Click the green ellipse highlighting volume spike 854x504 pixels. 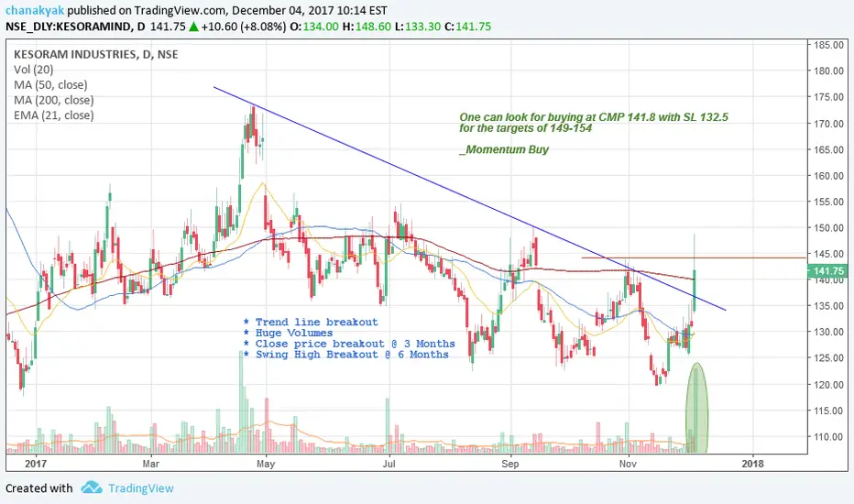point(696,408)
